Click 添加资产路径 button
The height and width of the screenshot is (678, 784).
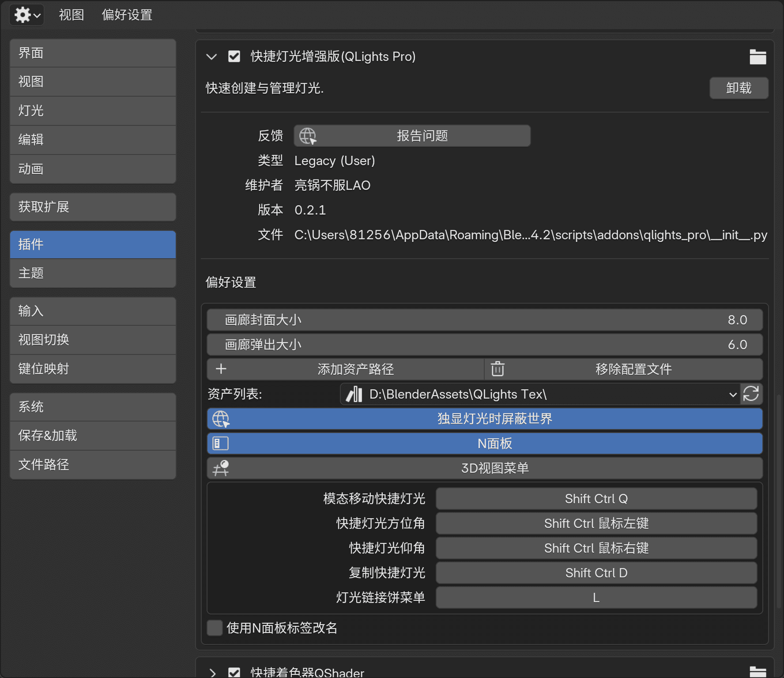(346, 369)
